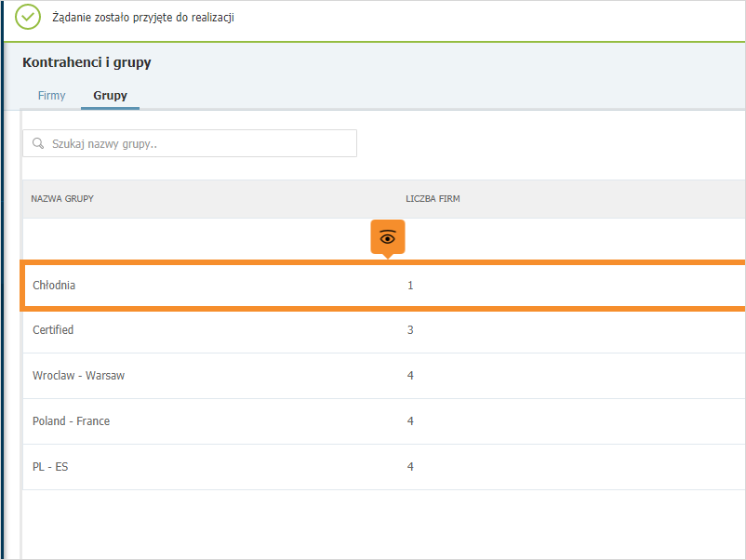
Task: Focus the Szukaj nazwy grupy search field
Action: click(190, 143)
